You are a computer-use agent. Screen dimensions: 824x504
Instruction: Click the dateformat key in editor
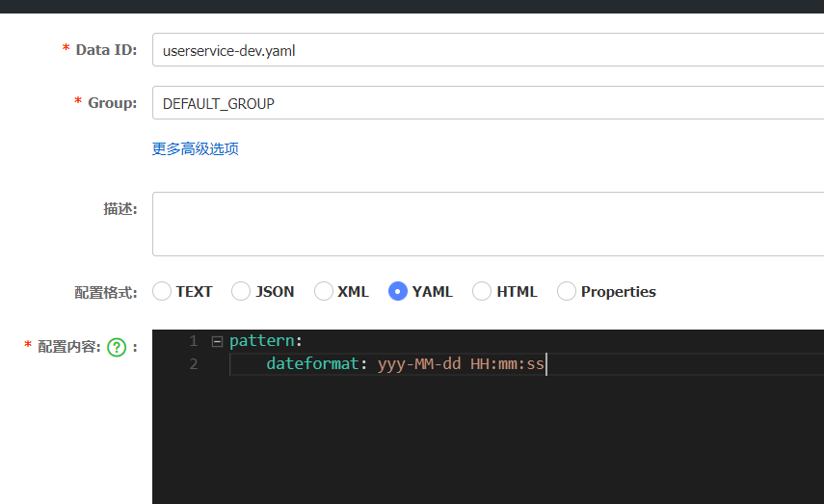(312, 363)
